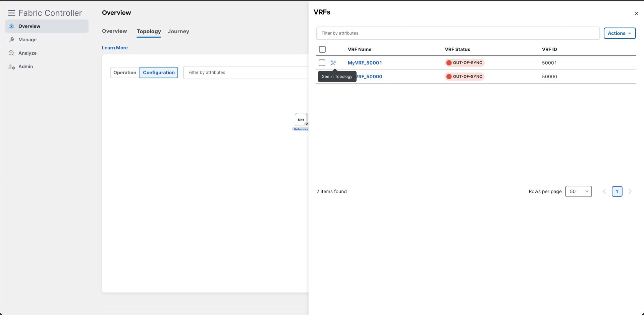Open the Learn More link
This screenshot has width=644, height=315.
[115, 48]
